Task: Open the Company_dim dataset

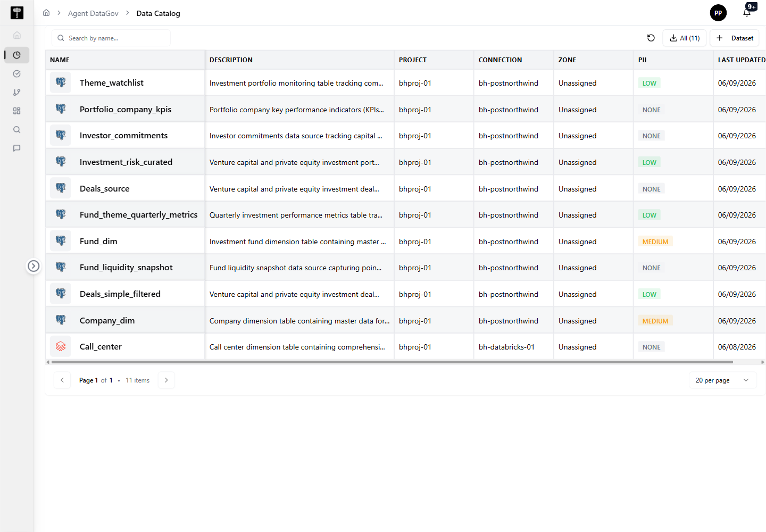Action: [x=107, y=320]
